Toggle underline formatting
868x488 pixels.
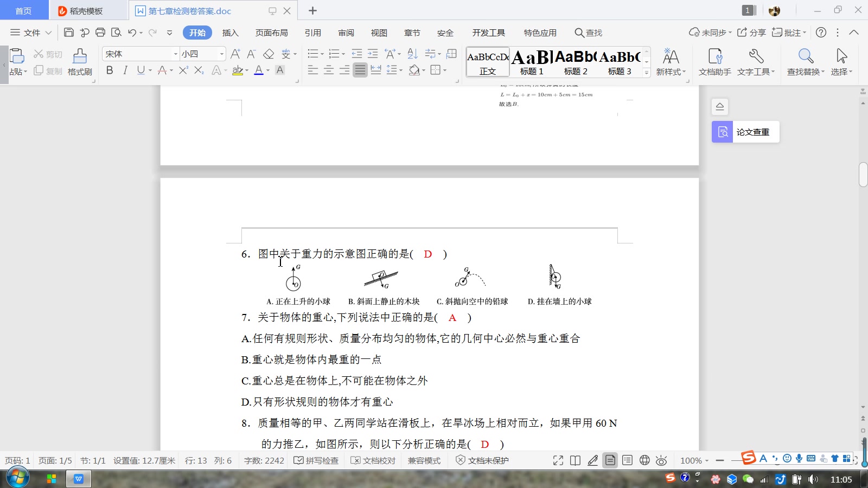(x=141, y=70)
